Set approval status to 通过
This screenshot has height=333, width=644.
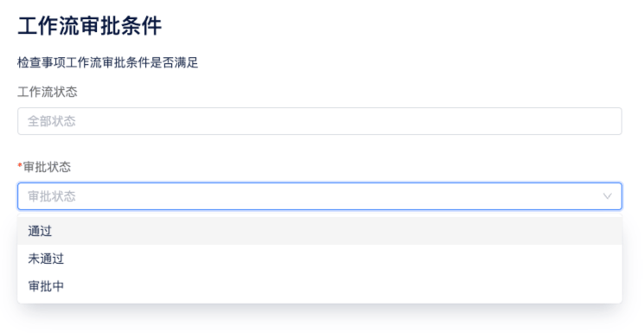pos(320,231)
